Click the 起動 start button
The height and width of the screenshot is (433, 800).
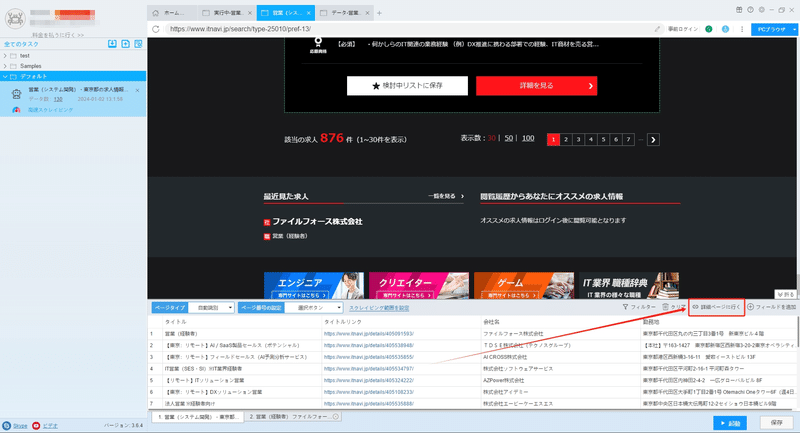point(730,423)
